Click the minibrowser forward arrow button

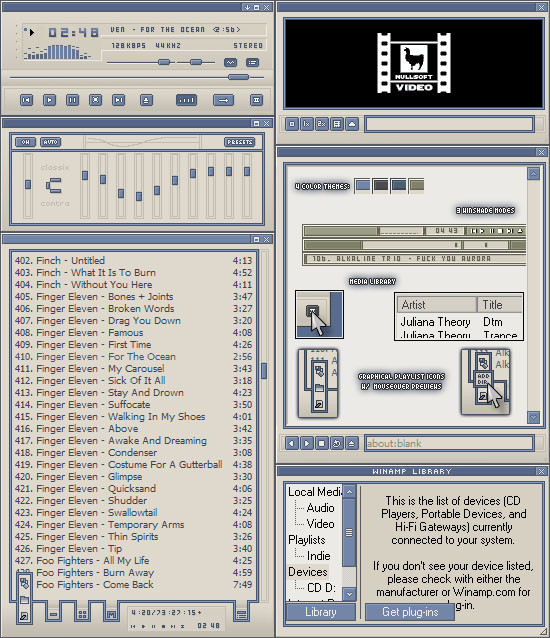pos(307,443)
